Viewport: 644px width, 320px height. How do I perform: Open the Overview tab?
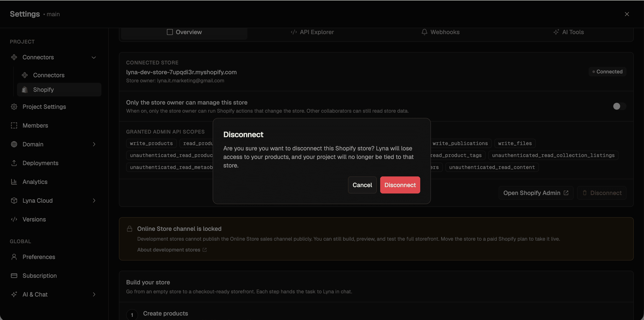184,32
